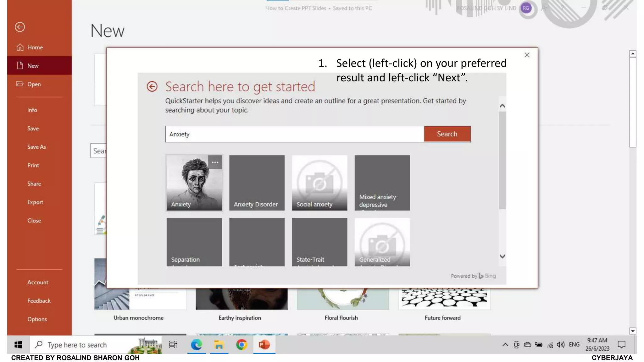Open the volume speaker tray icon
Image resolution: width=644 pixels, height=362 pixels.
pos(561,345)
